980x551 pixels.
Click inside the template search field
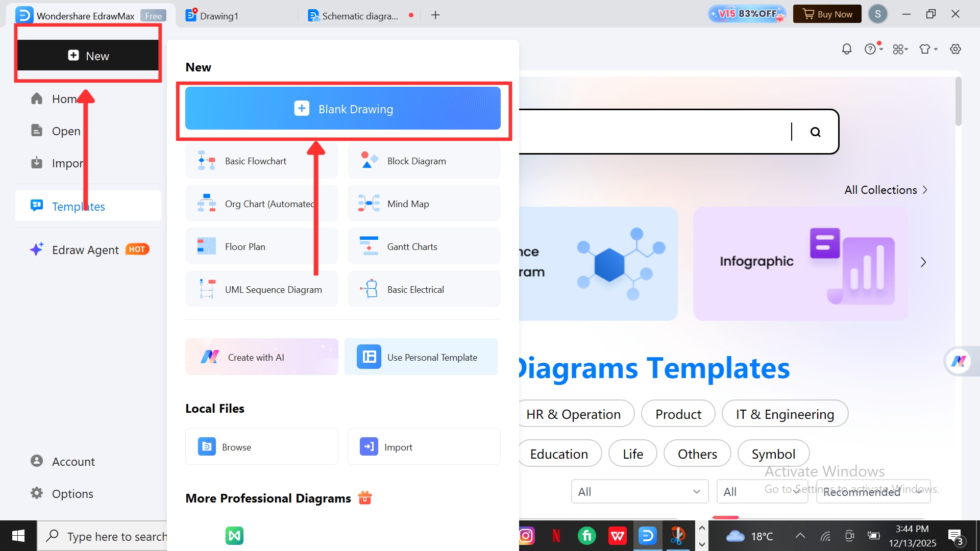664,132
